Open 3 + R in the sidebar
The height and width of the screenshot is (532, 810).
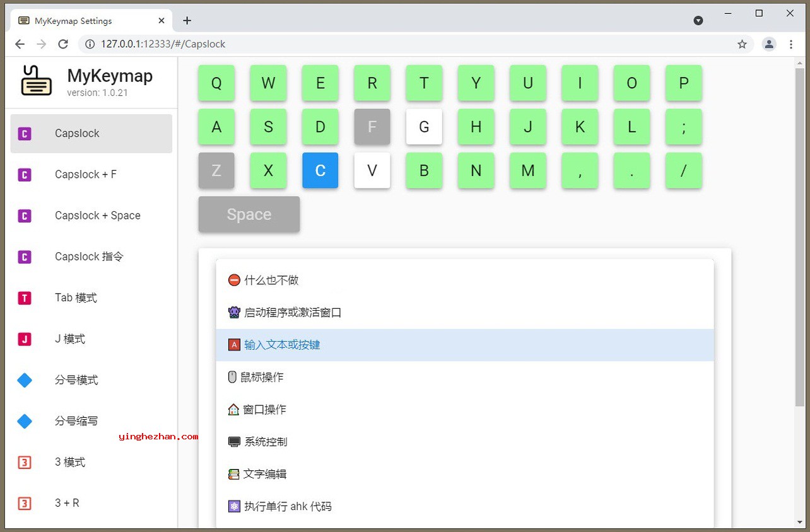pyautogui.click(x=91, y=503)
